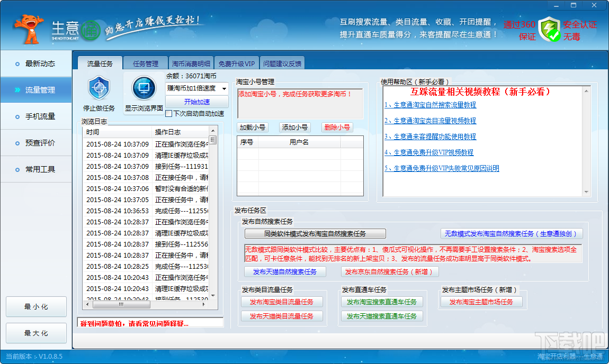The width and height of the screenshot is (609, 364).
Task: Click the 操作日志 column header
Action: pyautogui.click(x=180, y=132)
